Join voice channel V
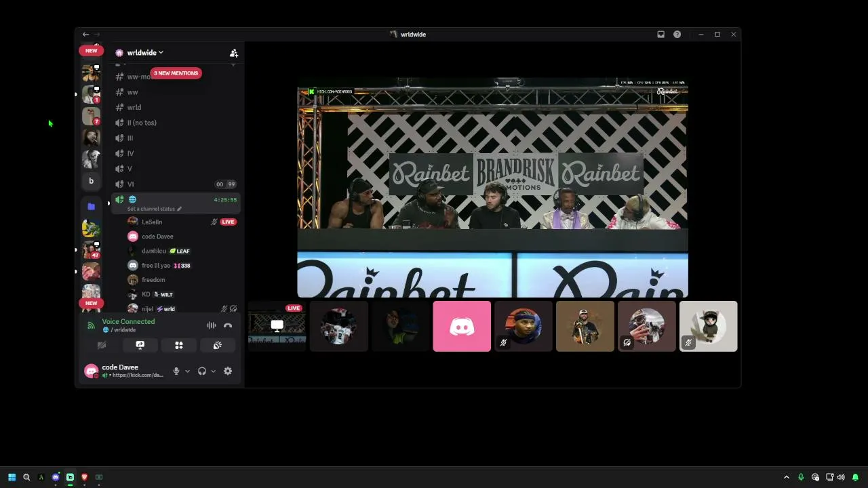The width and height of the screenshot is (868, 488). pos(175,169)
